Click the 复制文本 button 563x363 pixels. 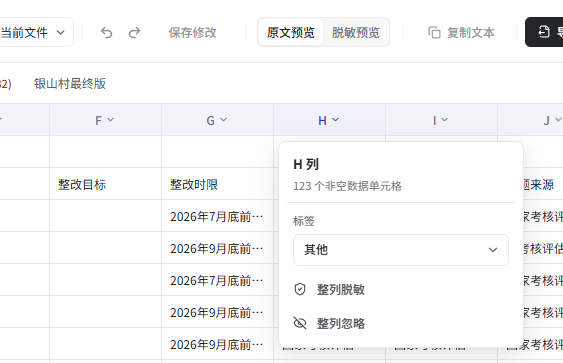[461, 33]
